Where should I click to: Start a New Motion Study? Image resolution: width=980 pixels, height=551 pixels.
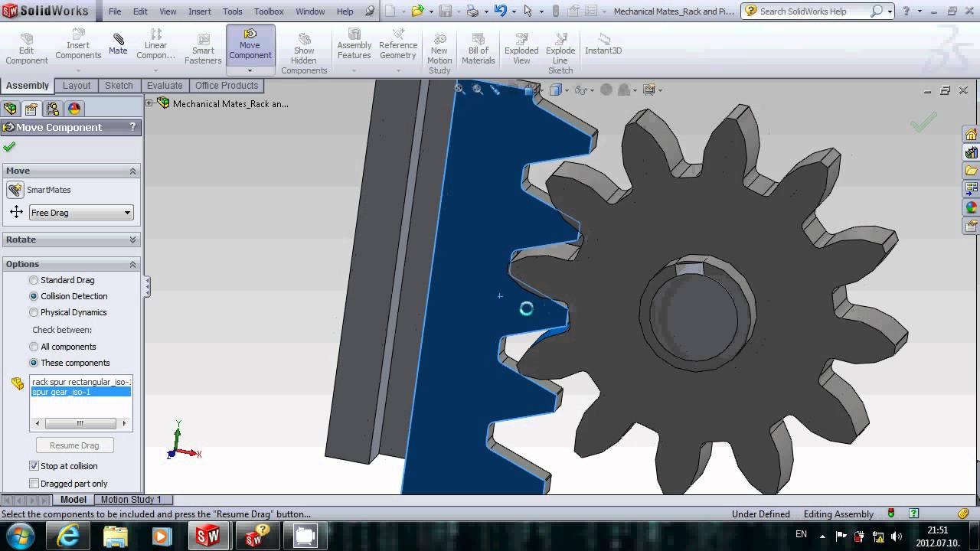[x=439, y=54]
